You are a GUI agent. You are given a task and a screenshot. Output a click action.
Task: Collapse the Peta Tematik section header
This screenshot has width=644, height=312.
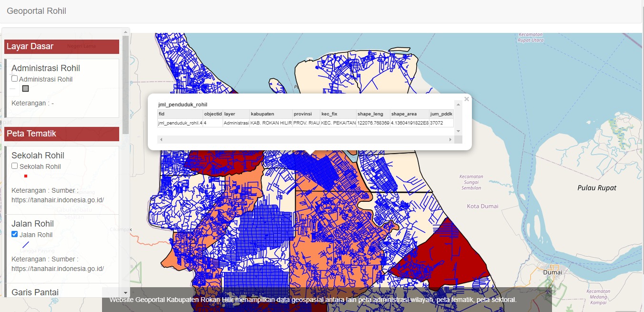[61, 134]
